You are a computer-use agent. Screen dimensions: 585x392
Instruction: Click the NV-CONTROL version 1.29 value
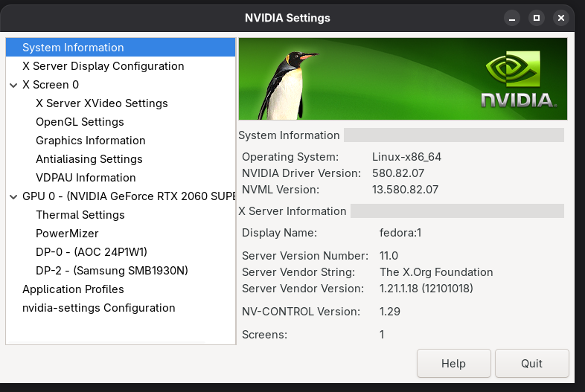(390, 312)
